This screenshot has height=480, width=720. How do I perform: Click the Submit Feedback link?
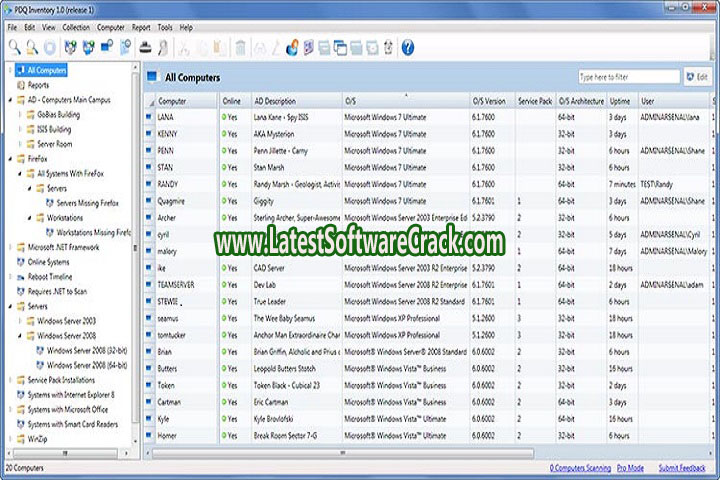[x=682, y=468]
